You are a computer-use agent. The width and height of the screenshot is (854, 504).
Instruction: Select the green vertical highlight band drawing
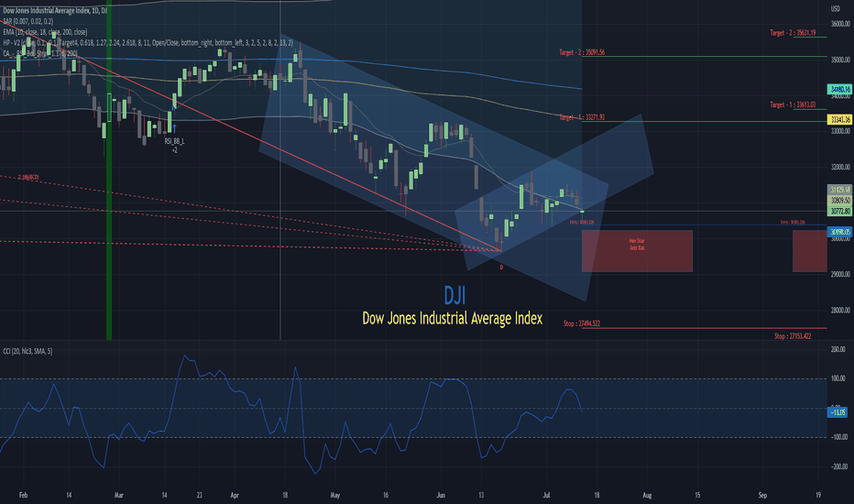[109, 170]
